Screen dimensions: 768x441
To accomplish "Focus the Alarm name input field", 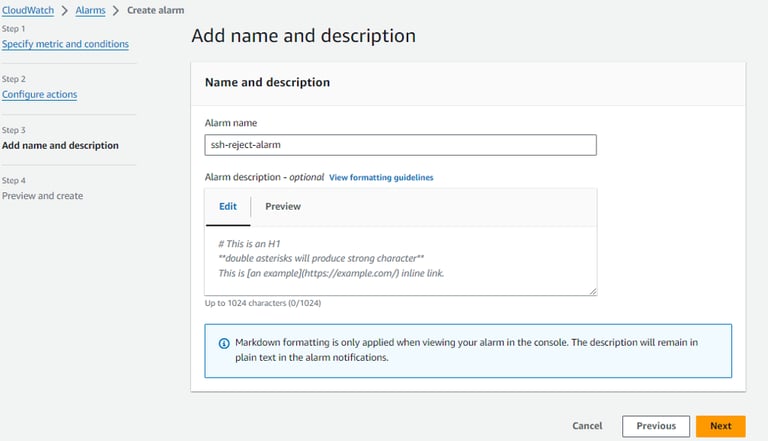I will pos(400,146).
